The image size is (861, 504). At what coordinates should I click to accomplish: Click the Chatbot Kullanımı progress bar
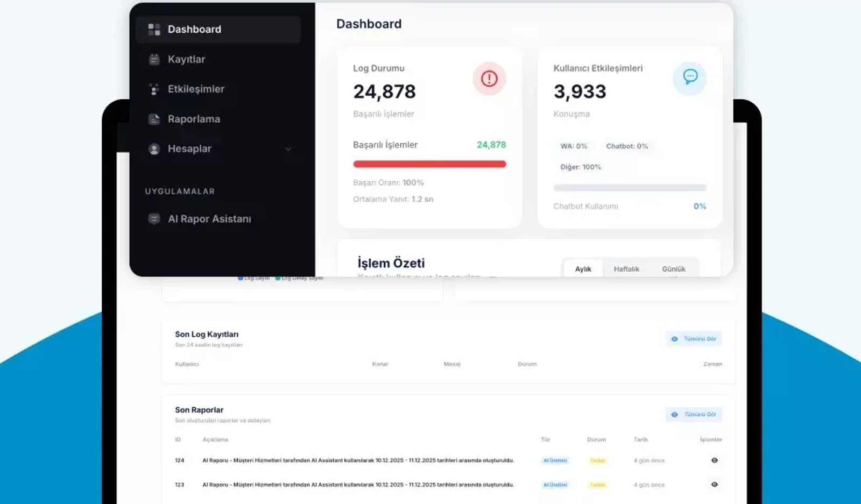(x=630, y=188)
